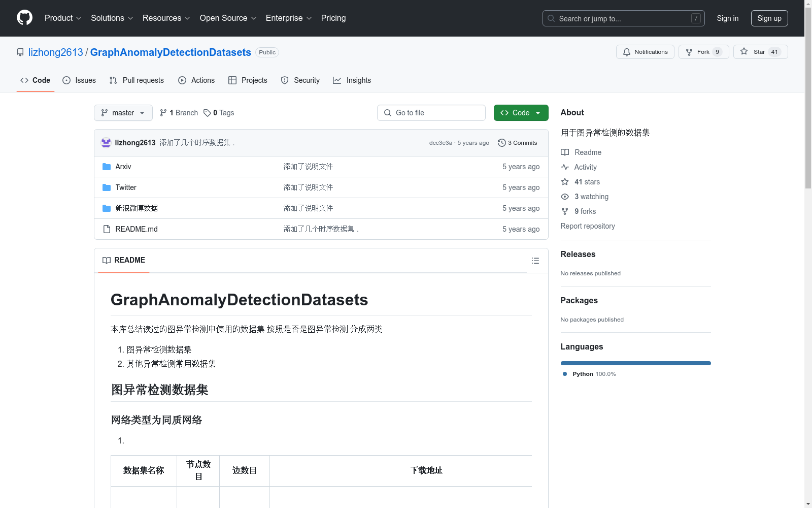Expand the Open Source menu
Viewport: 812px width, 508px height.
coord(228,18)
